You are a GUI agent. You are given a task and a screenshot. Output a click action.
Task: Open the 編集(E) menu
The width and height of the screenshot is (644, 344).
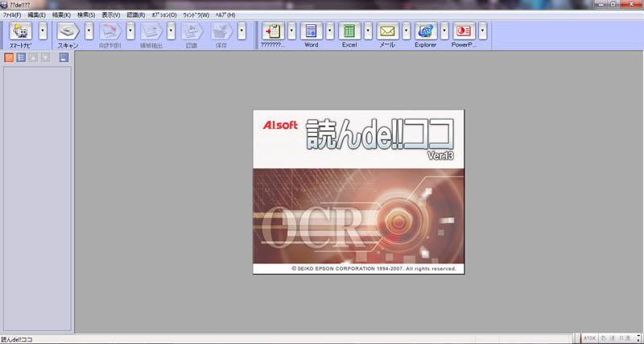36,15
